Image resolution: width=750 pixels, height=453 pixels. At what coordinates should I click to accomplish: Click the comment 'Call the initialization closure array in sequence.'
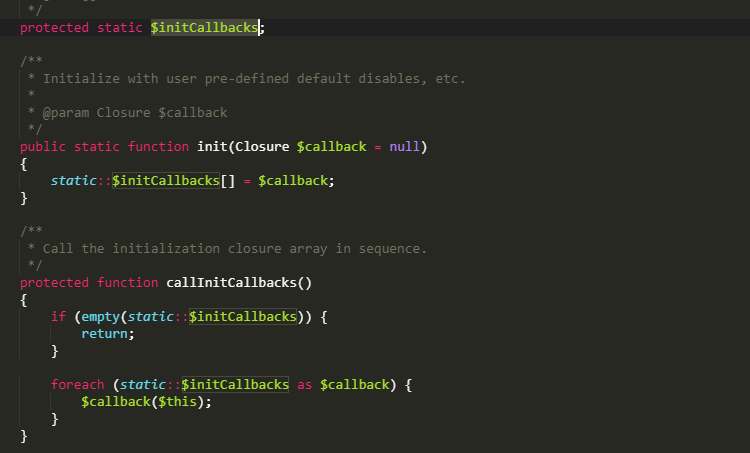(x=234, y=249)
